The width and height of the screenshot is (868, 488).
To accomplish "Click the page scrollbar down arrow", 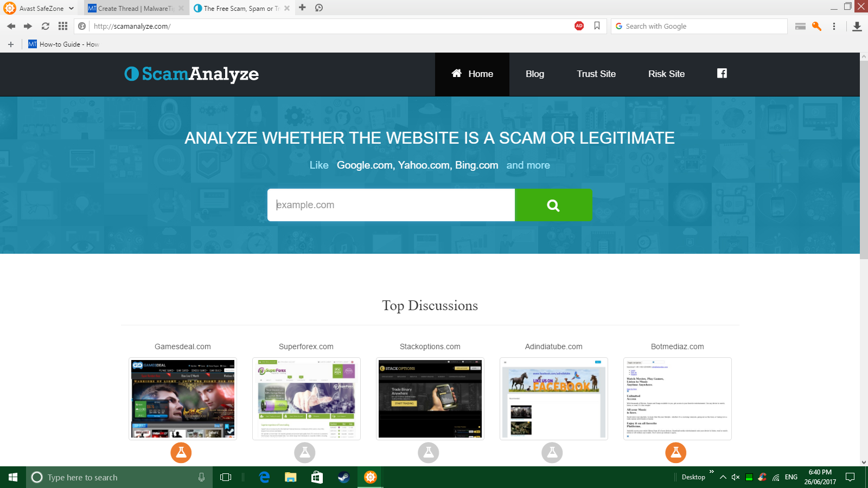I will [x=864, y=462].
